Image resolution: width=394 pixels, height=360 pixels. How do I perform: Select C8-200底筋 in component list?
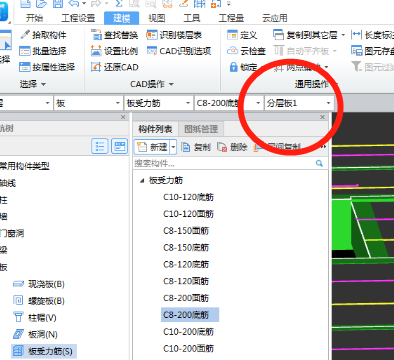coord(190,315)
